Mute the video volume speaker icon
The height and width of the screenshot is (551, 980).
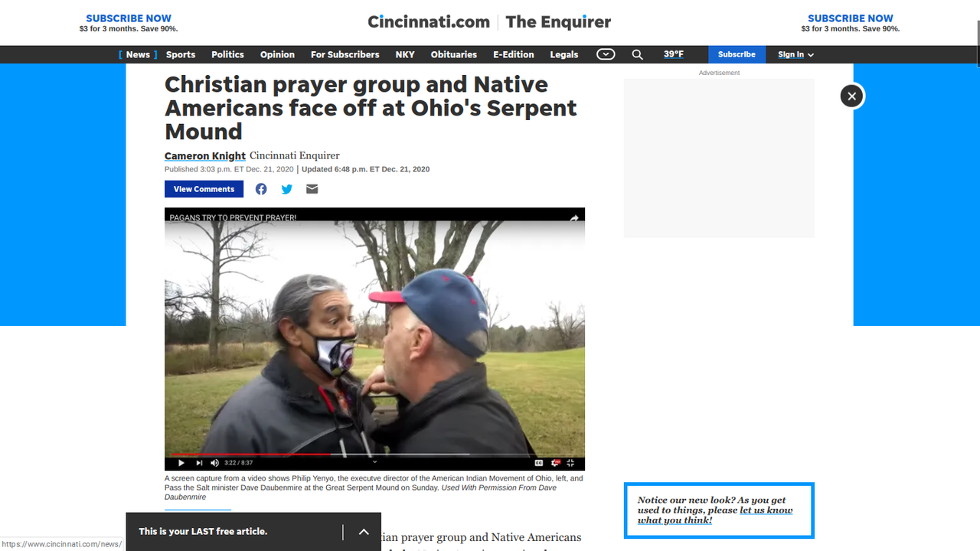214,463
